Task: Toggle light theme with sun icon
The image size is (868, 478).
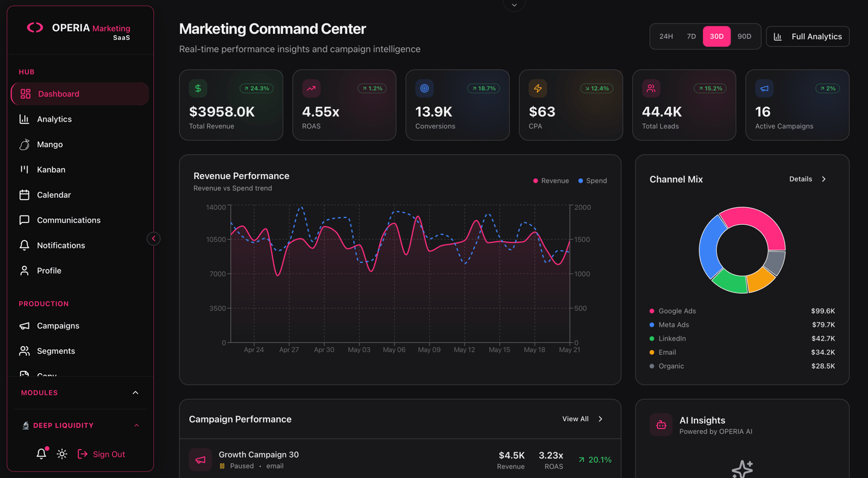Action: 62,454
